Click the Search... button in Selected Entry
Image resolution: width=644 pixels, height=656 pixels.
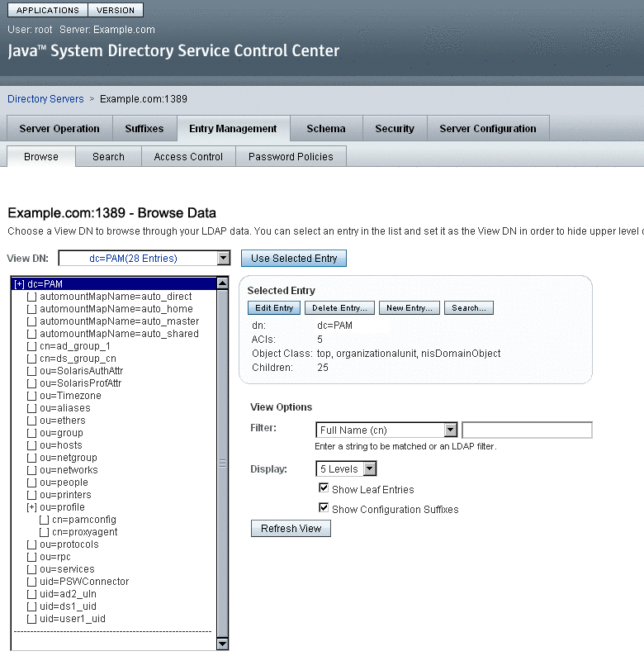coord(469,308)
